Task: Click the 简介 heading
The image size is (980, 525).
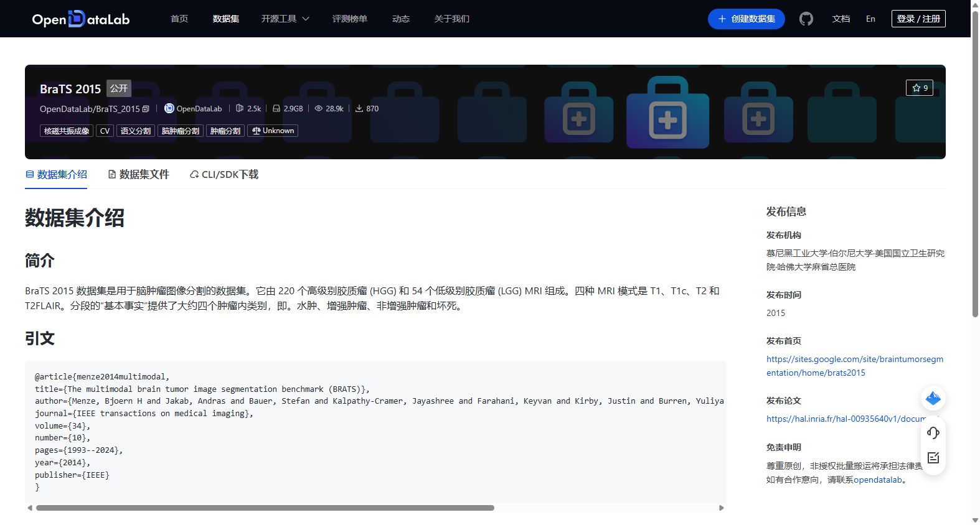Action: [40, 261]
